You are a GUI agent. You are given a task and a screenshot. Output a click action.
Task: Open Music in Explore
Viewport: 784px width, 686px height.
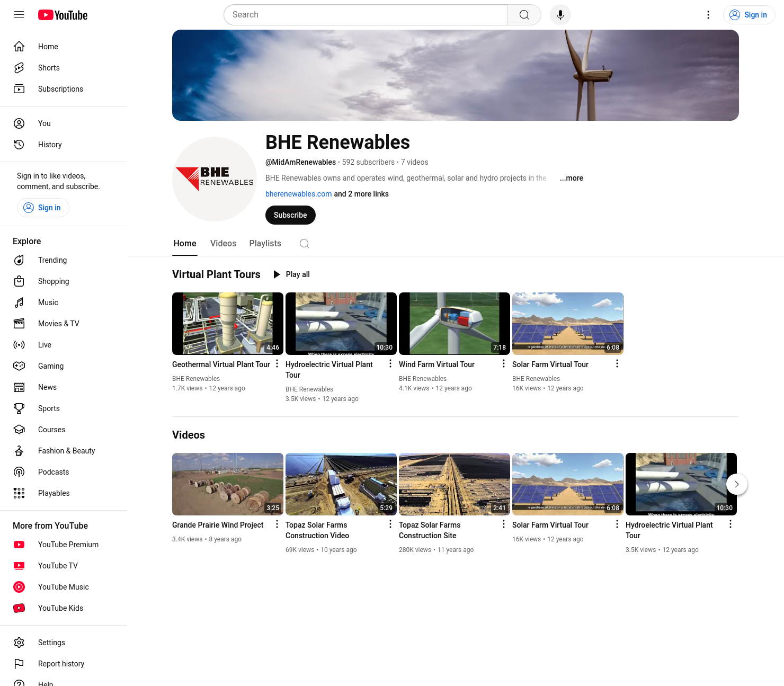(64, 302)
